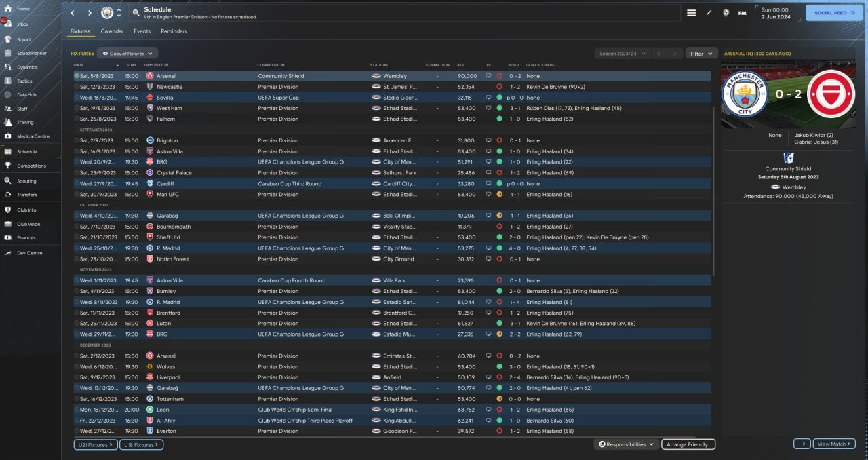Screen dimensions: 868x460
Task: Open the Data Hub
Action: (x=26, y=94)
